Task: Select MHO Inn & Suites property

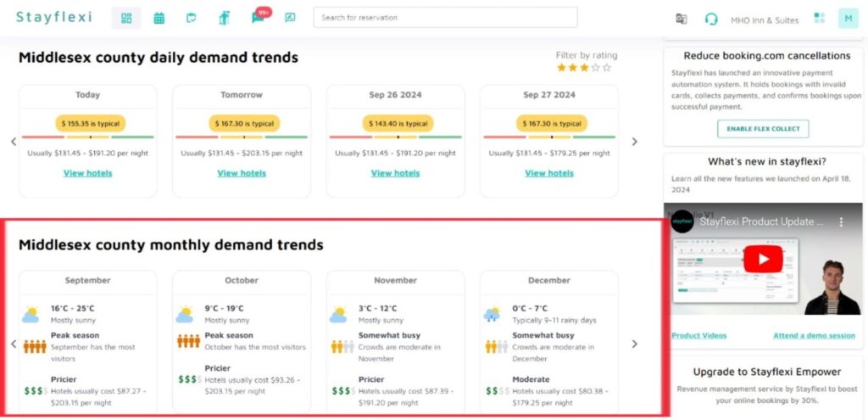Action: 765,20
